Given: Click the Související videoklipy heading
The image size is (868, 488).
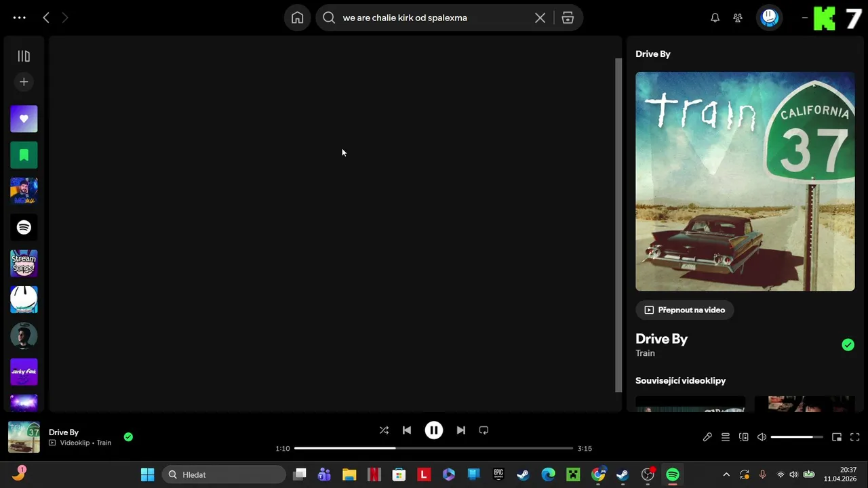Looking at the screenshot, I should pyautogui.click(x=680, y=380).
